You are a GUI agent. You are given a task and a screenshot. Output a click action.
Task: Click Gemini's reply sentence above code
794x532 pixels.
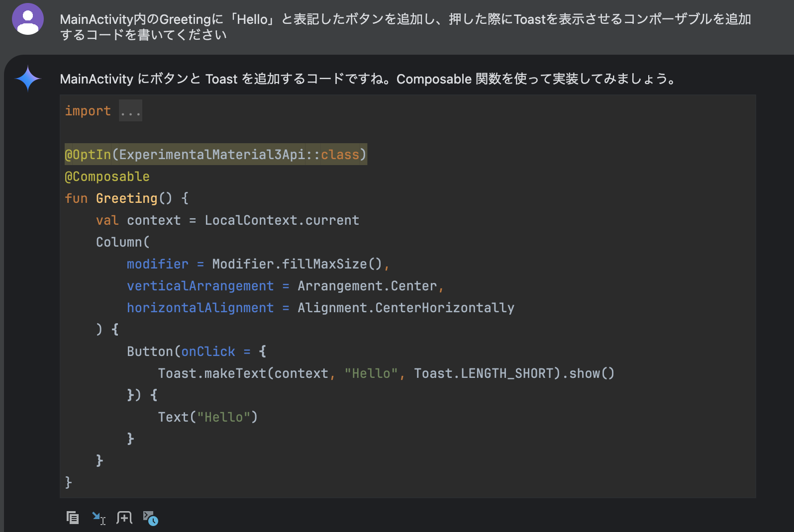pyautogui.click(x=369, y=79)
